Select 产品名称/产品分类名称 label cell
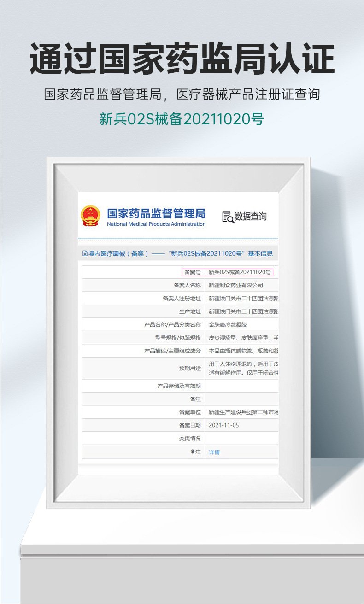The height and width of the screenshot is (604, 364). tap(144, 324)
